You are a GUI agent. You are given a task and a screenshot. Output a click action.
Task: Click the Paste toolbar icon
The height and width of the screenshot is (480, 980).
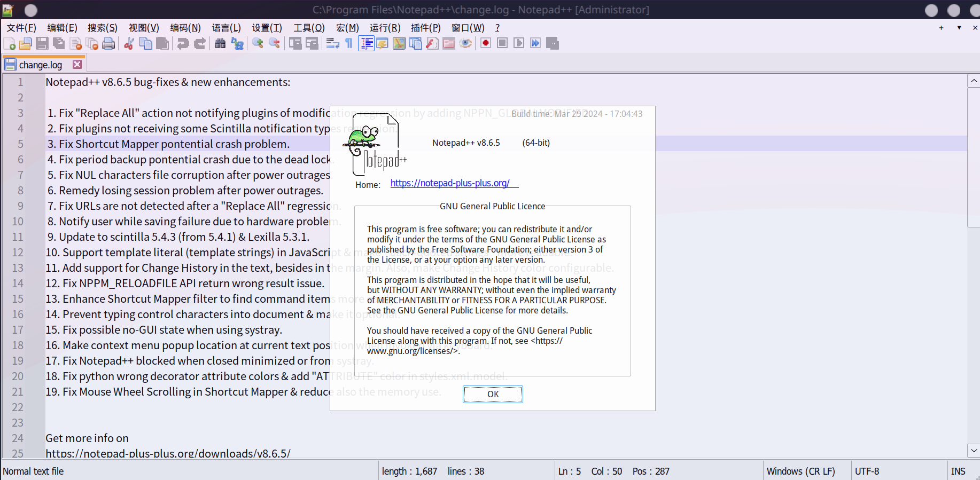(x=162, y=43)
